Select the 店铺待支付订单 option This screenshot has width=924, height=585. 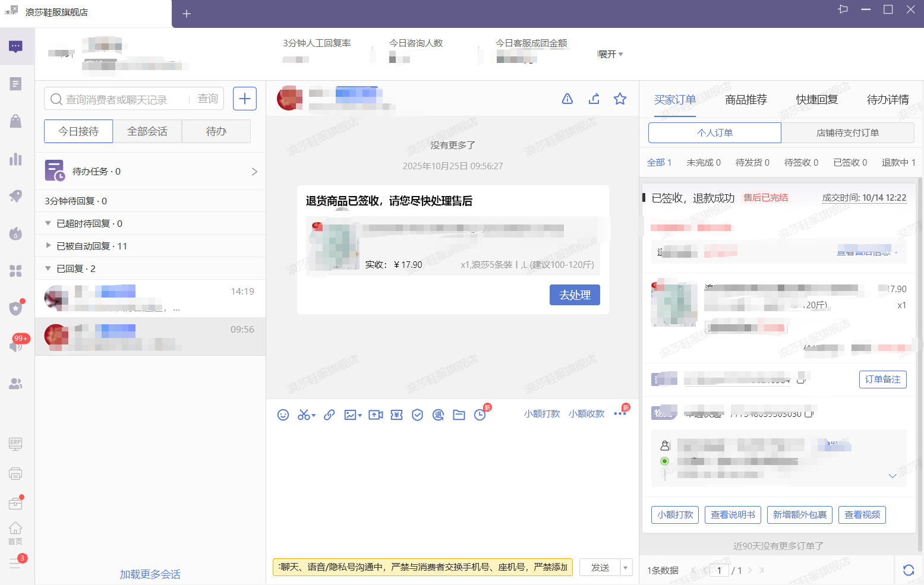click(x=847, y=132)
